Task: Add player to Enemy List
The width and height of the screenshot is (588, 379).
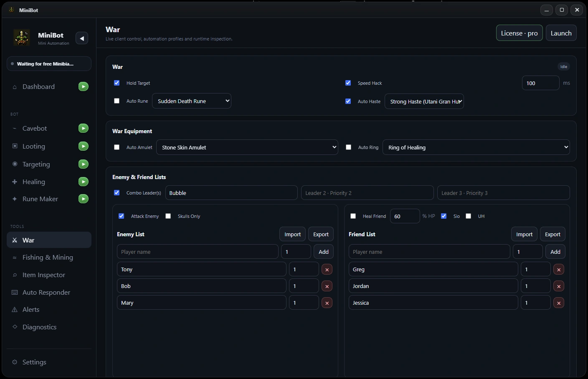Action: pos(324,252)
